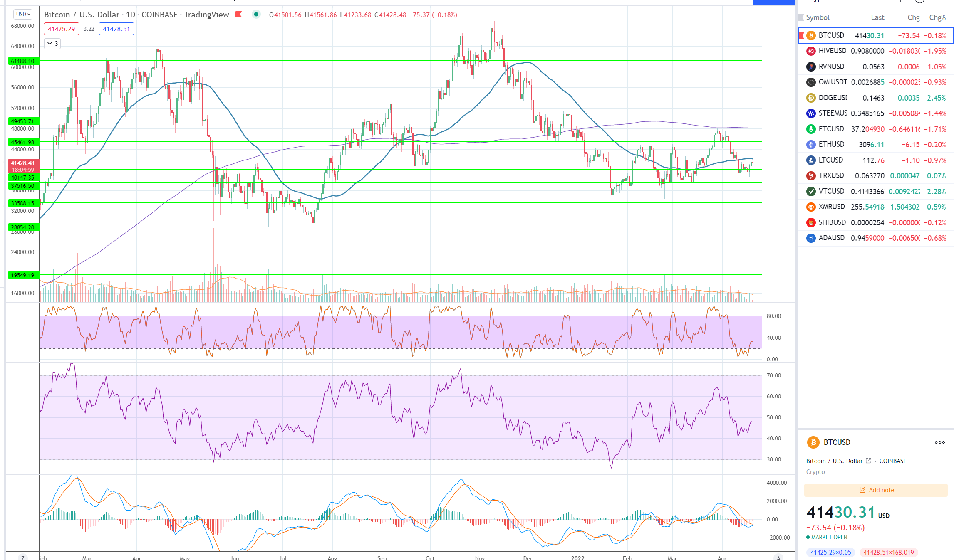Open RVNUSD symbol name in watchlist
954x560 pixels.
[831, 67]
